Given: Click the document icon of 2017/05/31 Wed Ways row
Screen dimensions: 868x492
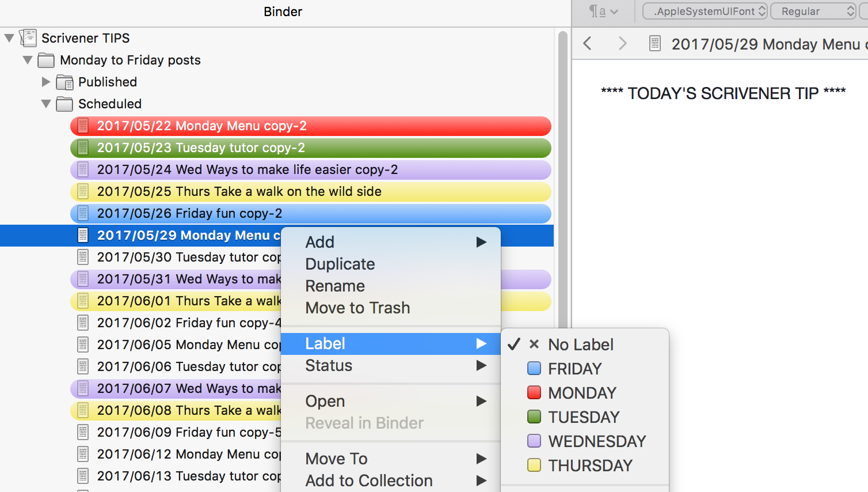Looking at the screenshot, I should [x=83, y=279].
